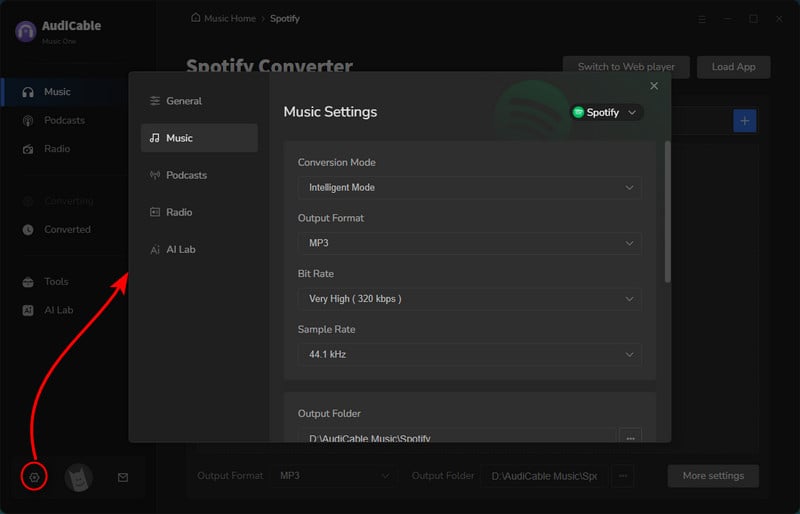The image size is (800, 514).
Task: Click the settings gear icon in sidebar
Action: click(x=34, y=477)
